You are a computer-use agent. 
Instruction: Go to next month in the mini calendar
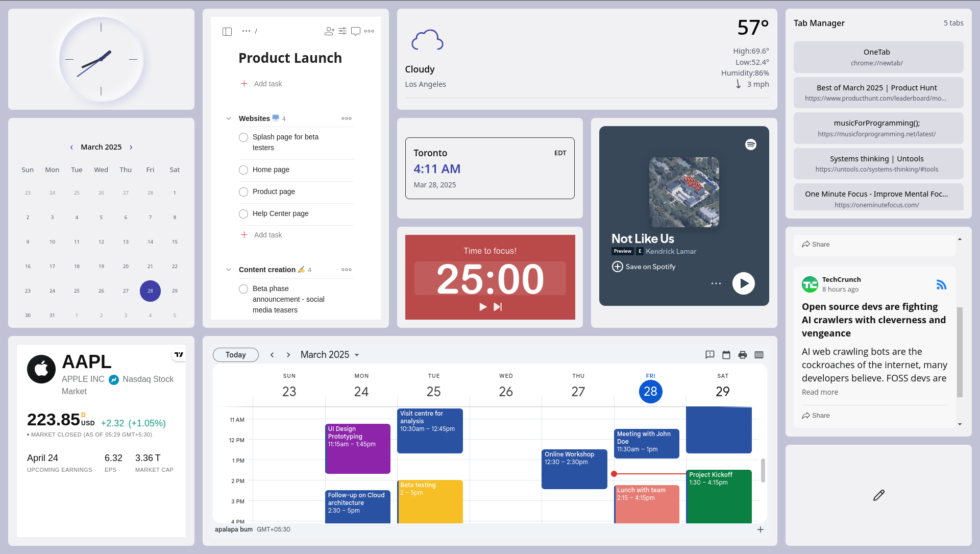click(131, 147)
